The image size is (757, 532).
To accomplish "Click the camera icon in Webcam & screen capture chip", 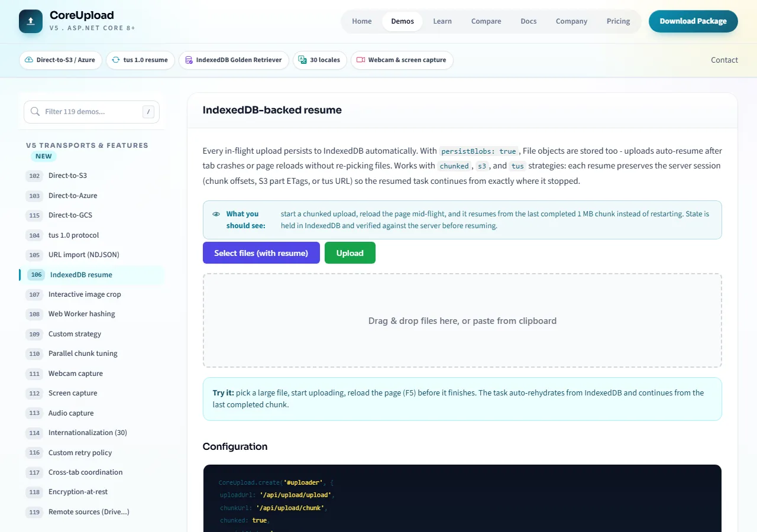I will tap(361, 60).
